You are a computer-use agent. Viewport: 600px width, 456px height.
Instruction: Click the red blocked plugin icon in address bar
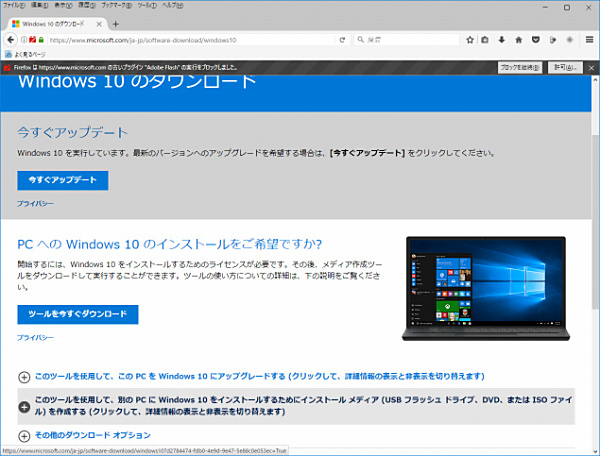(33, 40)
